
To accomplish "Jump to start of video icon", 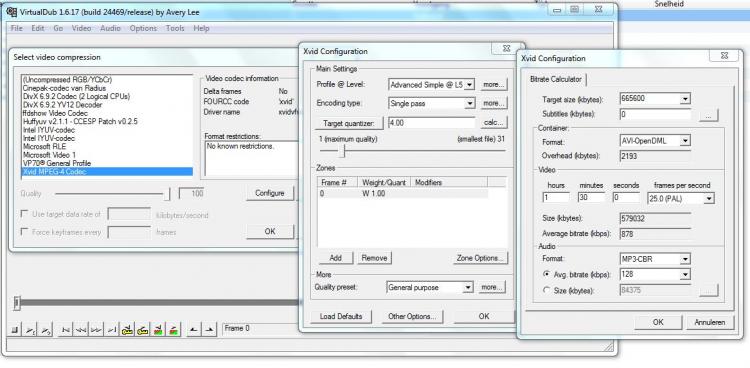I will [x=65, y=330].
